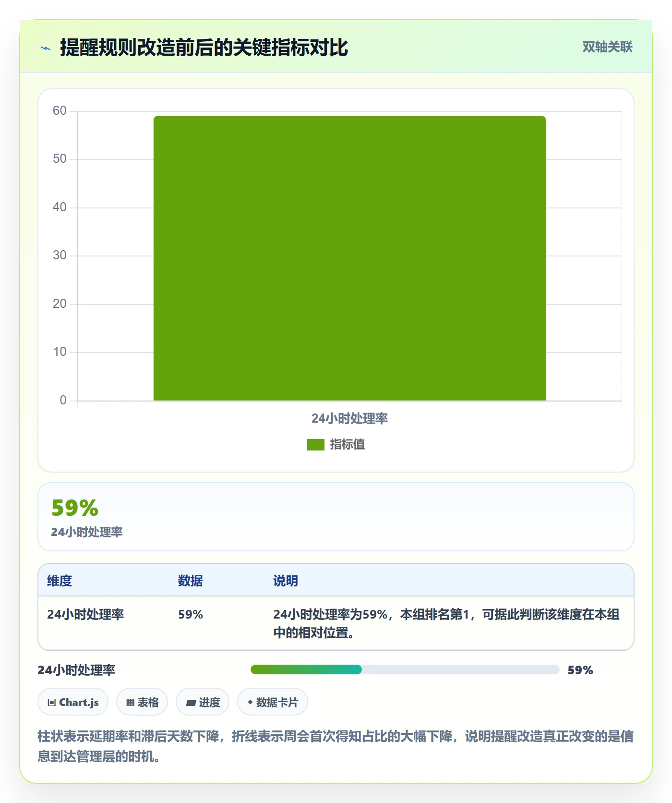Click the green 指标值 legend swatch
Image resolution: width=672 pixels, height=803 pixels.
pos(316,445)
